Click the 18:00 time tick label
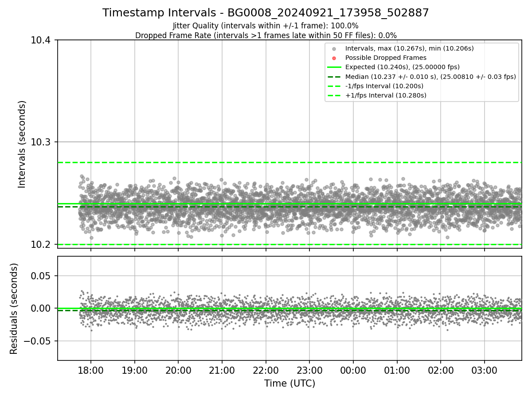Viewport: 532px width, 399px height. point(91,370)
